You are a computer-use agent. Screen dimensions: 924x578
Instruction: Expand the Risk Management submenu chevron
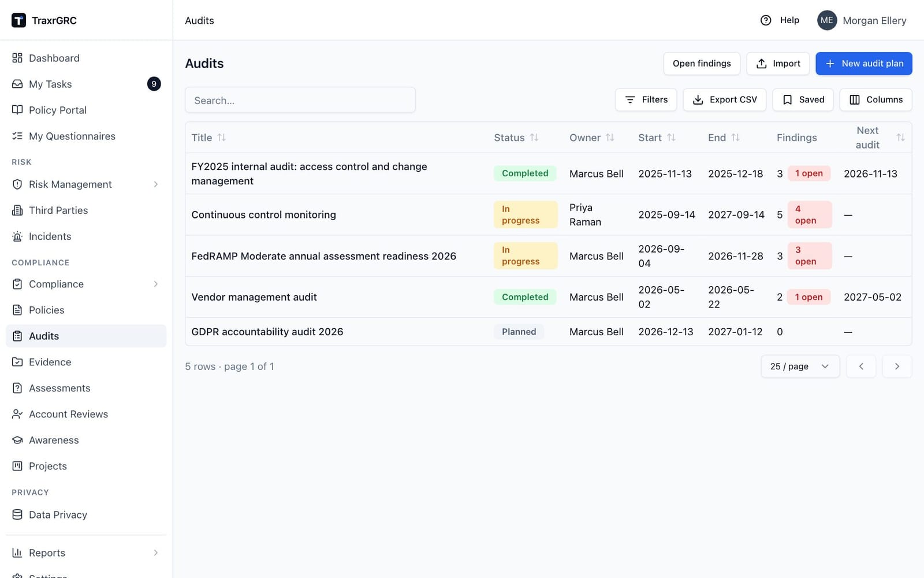click(x=156, y=184)
